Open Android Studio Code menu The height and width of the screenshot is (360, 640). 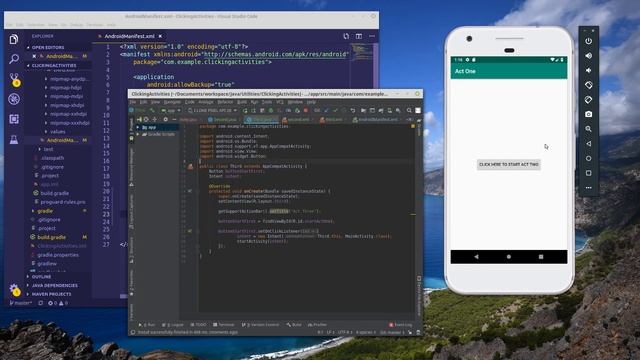(x=189, y=102)
